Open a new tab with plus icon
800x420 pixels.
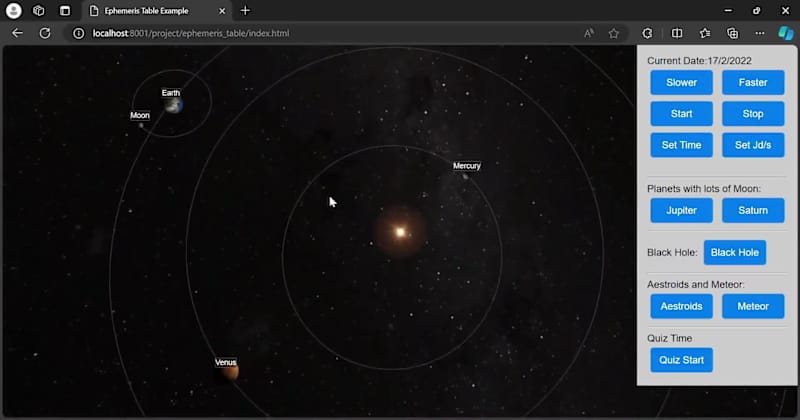pyautogui.click(x=245, y=11)
